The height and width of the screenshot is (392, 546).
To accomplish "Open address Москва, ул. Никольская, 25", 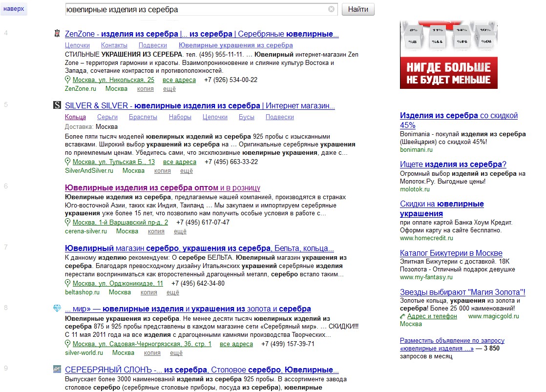I will [x=113, y=80].
